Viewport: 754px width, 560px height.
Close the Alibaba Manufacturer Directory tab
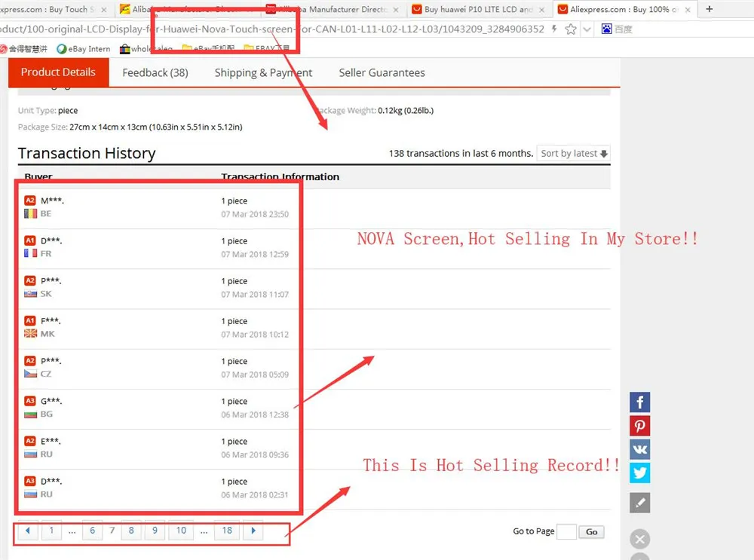(x=396, y=10)
